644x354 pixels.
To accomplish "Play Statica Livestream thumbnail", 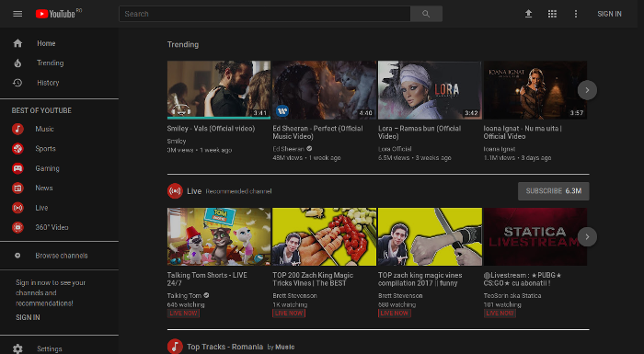I will pyautogui.click(x=535, y=236).
